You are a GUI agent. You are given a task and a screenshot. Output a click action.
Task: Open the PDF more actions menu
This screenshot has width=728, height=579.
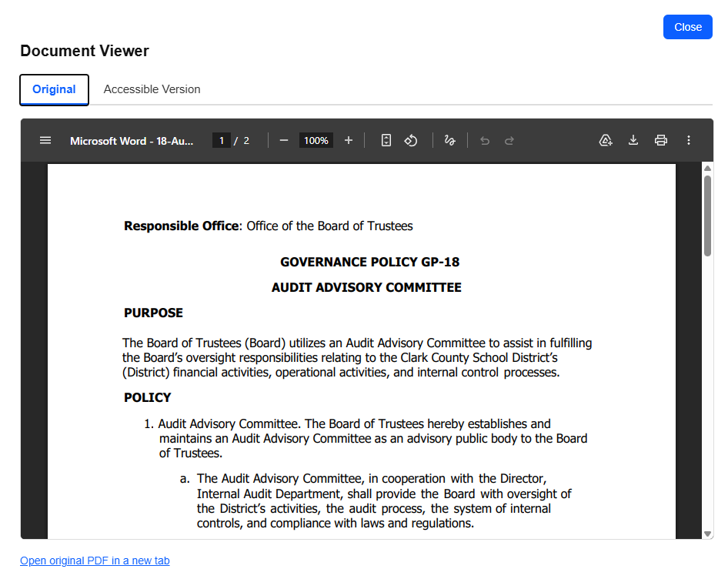click(689, 140)
